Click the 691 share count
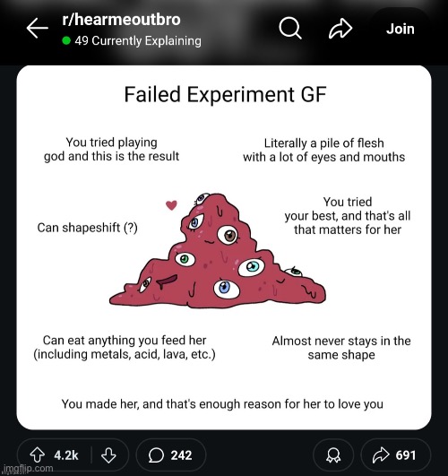 point(406,455)
